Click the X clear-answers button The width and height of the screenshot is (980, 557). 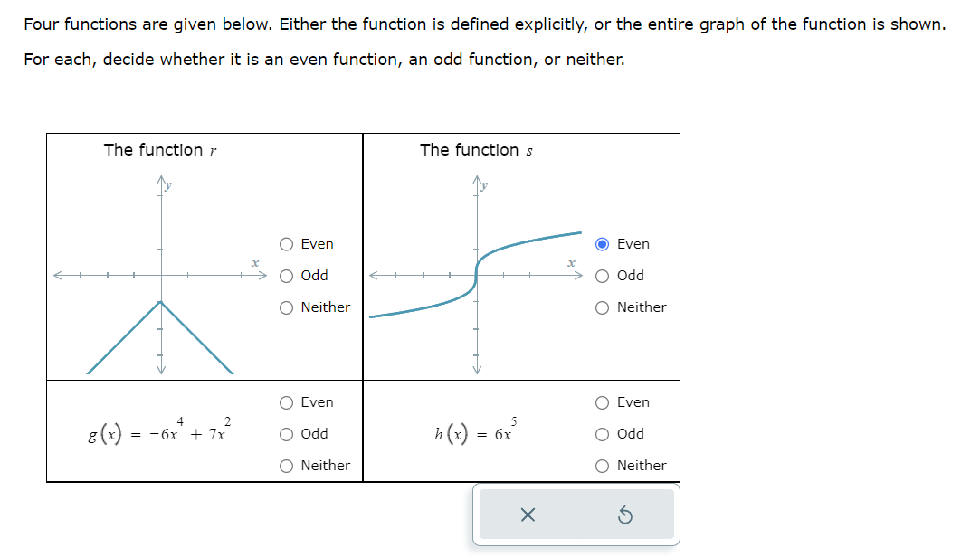[x=529, y=515]
